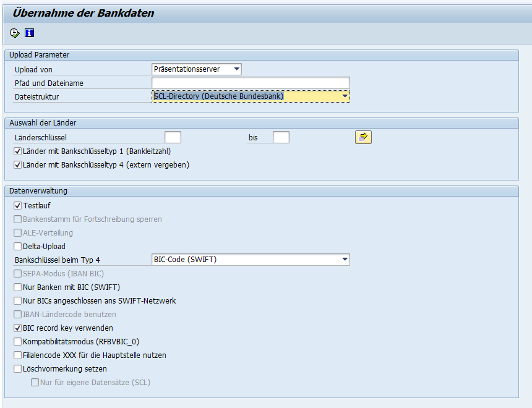Enable Kompatibilitätsmodus (RFBVBIC_0) checkbox
Screen dimensions: 532x408
[x=17, y=341]
